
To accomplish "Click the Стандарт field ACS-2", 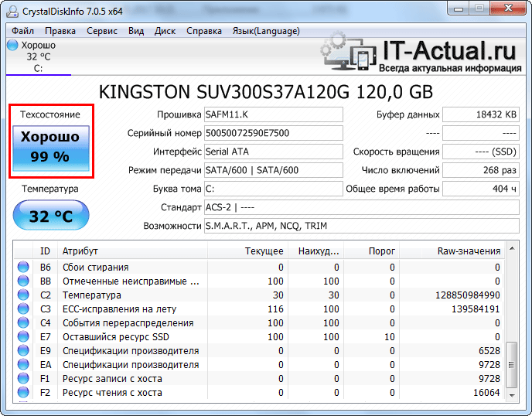I will point(362,207).
